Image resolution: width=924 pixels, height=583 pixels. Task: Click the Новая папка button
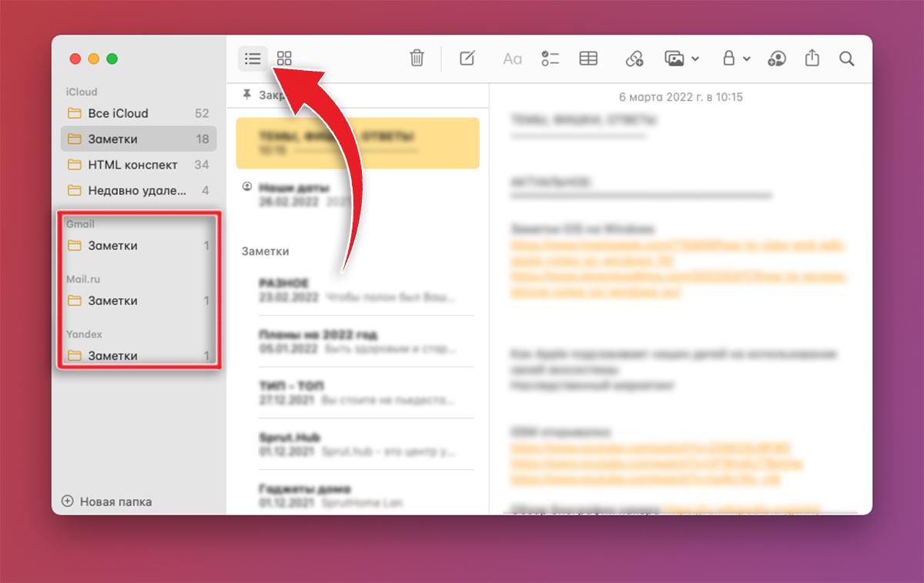(x=107, y=501)
